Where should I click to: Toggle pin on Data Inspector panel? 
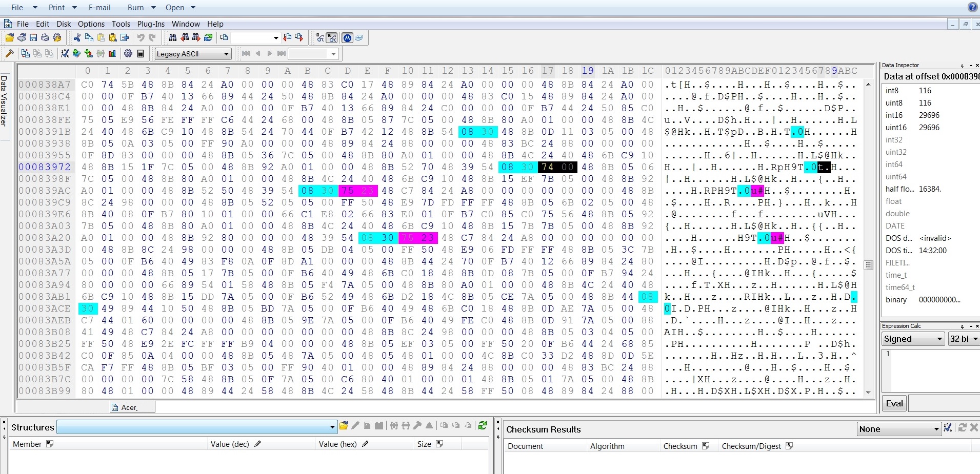point(962,66)
